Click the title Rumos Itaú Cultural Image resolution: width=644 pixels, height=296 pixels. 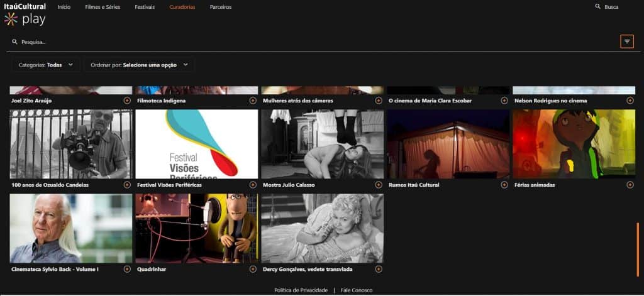[414, 185]
